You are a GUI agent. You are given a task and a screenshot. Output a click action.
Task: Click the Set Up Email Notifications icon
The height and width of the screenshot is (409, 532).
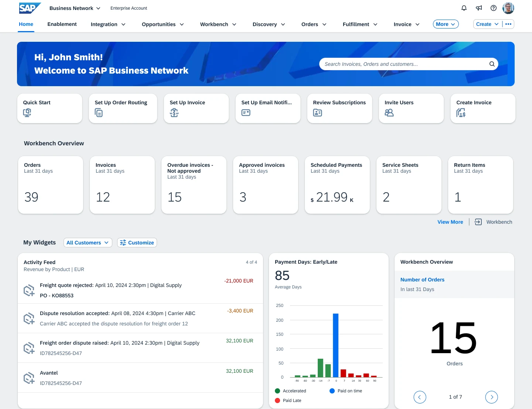point(246,113)
